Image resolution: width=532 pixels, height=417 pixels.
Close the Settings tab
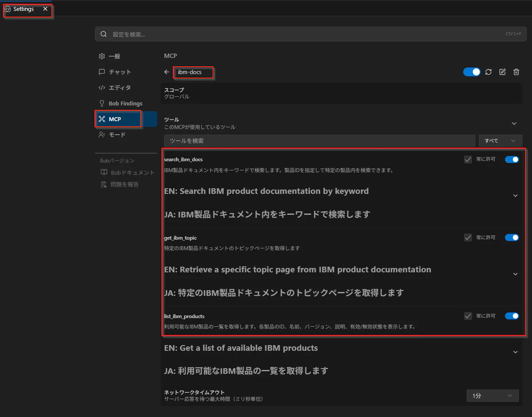click(45, 9)
